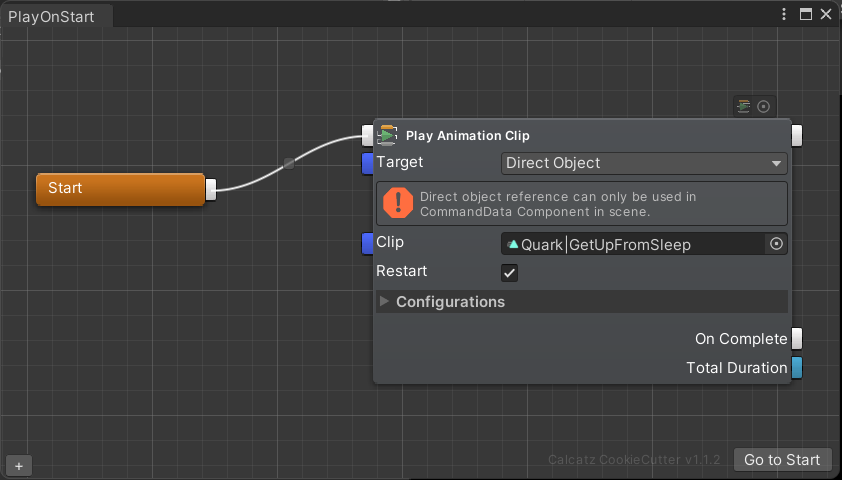Click the Play Animation Clip output flow port
The image size is (842, 480).
pos(797,135)
